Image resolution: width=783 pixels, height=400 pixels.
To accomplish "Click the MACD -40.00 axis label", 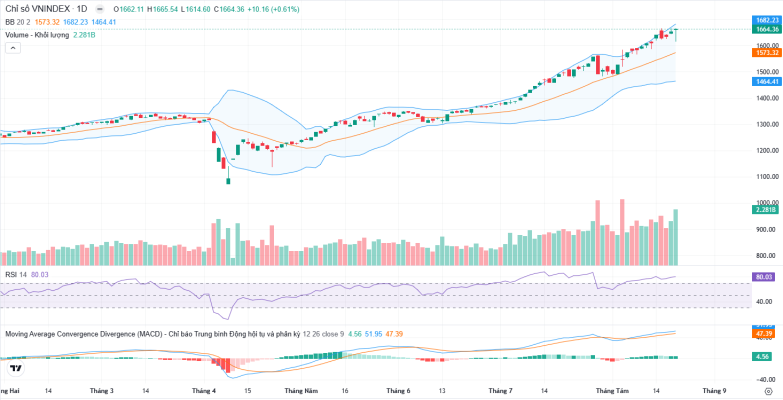I will click(x=767, y=378).
